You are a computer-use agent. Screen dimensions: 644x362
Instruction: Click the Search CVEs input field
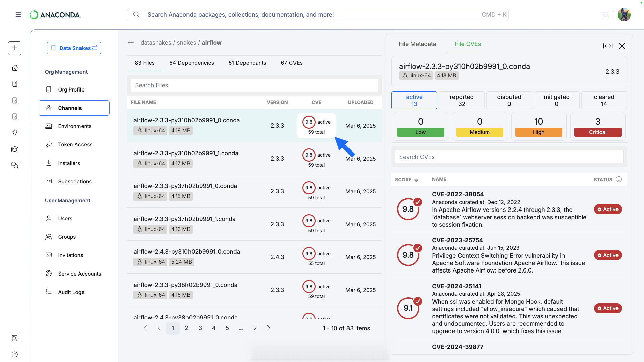point(509,157)
